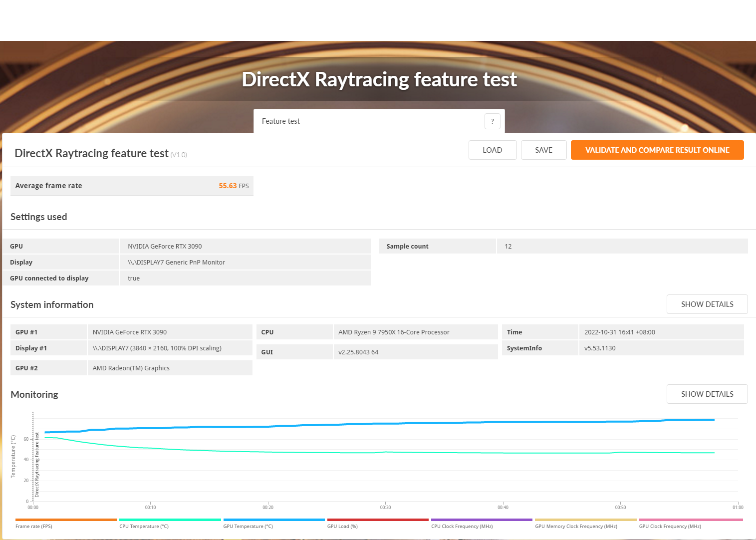Screen dimensions: 756x540
Task: Click the 55.63 FPS average frame rate value
Action: point(234,186)
